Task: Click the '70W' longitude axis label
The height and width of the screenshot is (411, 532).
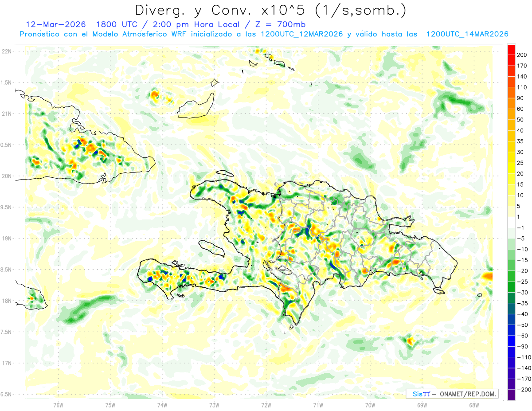Action: click(x=370, y=405)
